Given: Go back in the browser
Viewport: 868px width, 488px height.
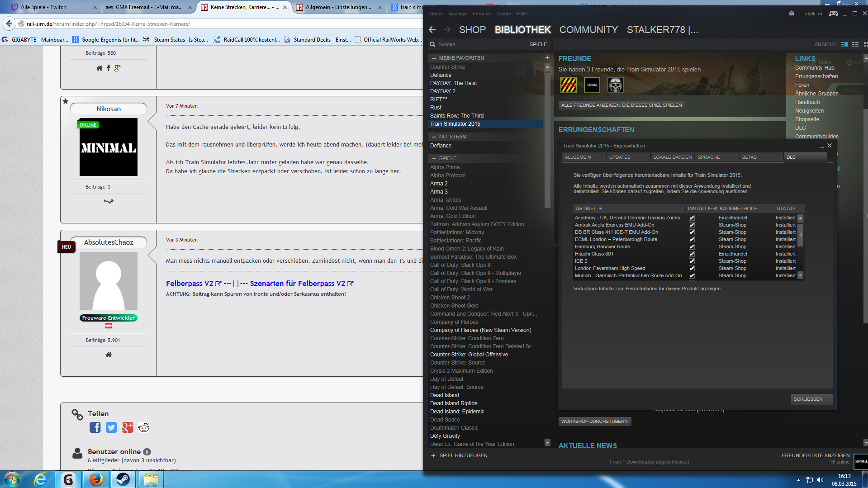Looking at the screenshot, I should point(9,24).
